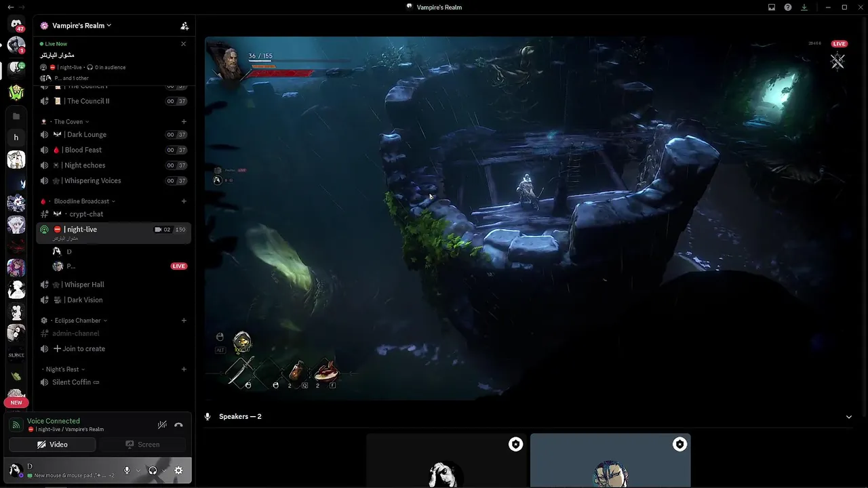Deafen with the headphones button
Screen dimensions: 868x488
153,470
